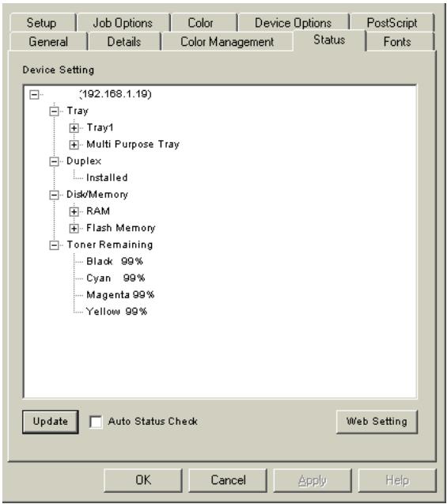Switch to the PostScript tab
The width and height of the screenshot is (447, 504).
point(392,22)
